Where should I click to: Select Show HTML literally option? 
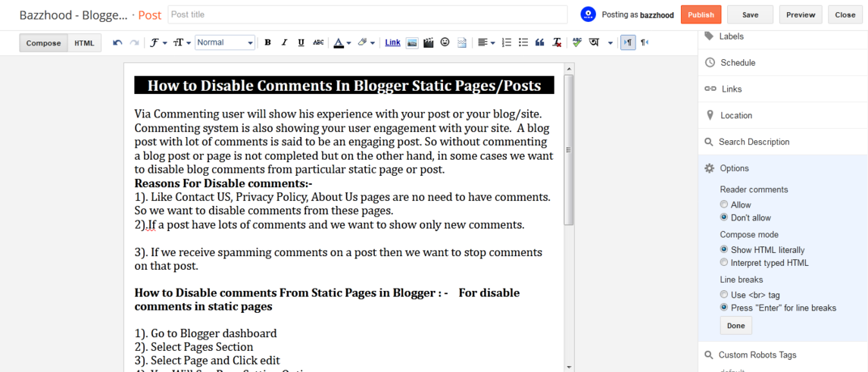point(724,250)
